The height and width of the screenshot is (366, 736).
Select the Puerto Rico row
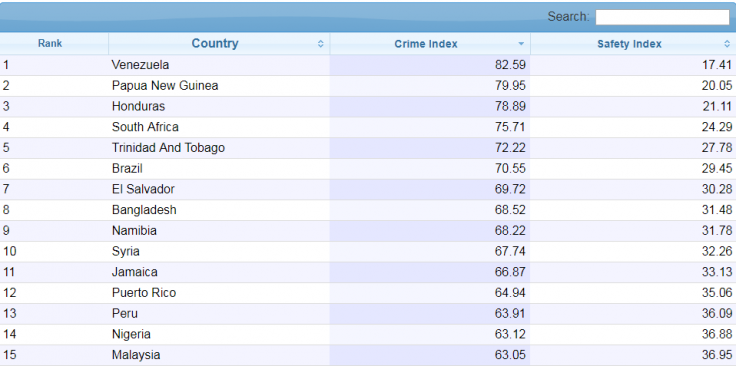(368, 293)
